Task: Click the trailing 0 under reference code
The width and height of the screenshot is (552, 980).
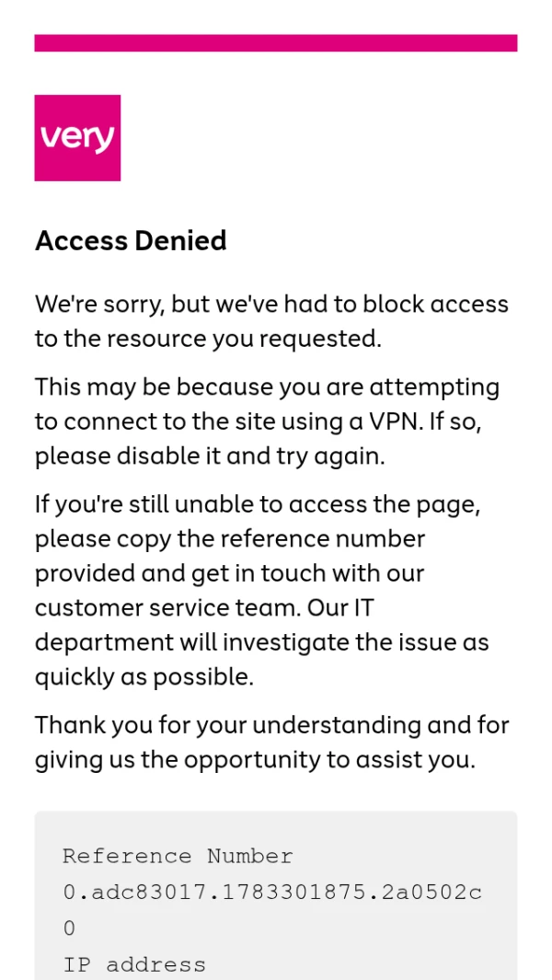Action: 69,928
